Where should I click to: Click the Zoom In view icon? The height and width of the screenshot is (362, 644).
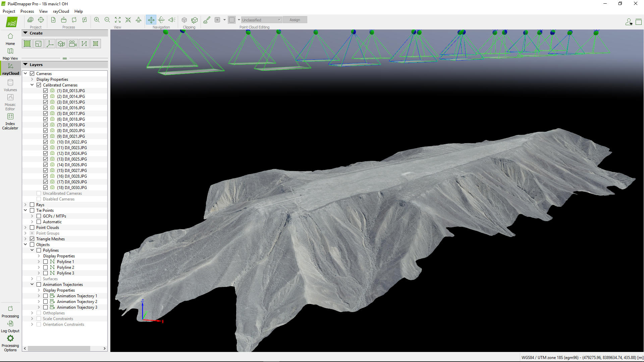[x=97, y=20]
